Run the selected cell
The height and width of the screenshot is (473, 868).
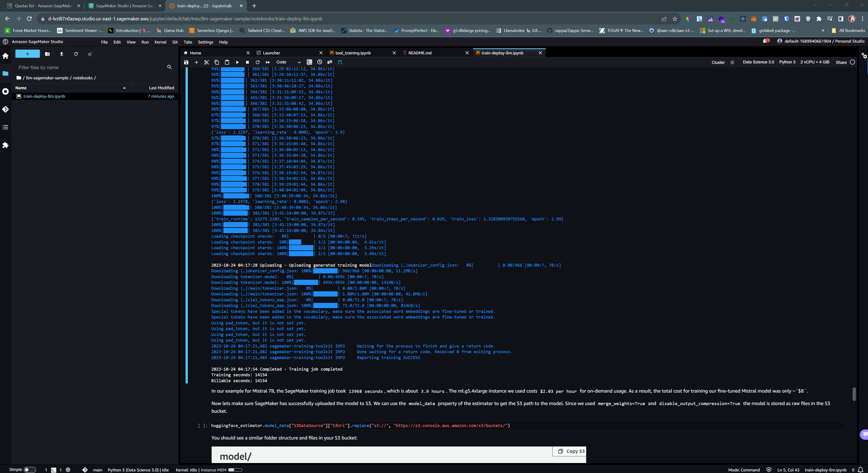[x=237, y=62]
